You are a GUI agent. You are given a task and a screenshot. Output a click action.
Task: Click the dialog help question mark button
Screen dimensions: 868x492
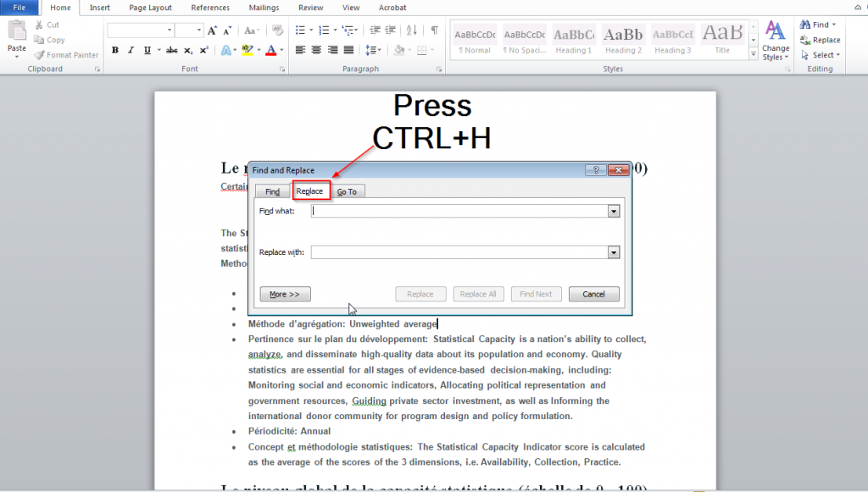coord(596,169)
